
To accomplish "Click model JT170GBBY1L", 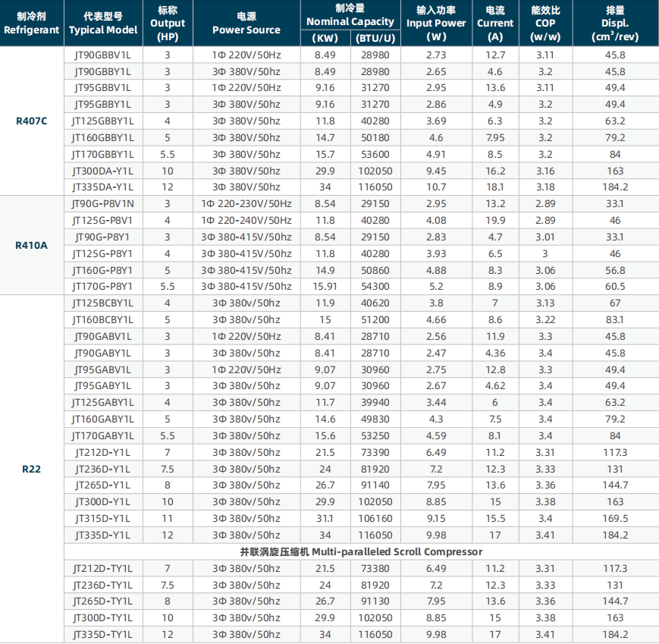I will [103, 155].
